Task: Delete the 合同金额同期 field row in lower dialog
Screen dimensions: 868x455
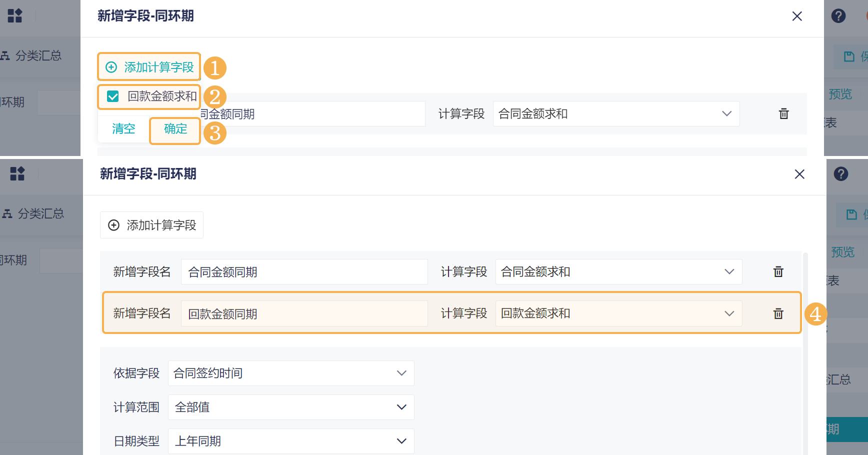Action: [778, 272]
